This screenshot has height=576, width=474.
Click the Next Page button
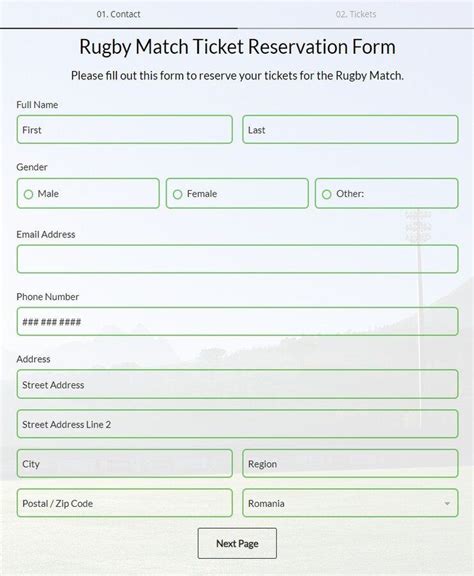pos(237,543)
